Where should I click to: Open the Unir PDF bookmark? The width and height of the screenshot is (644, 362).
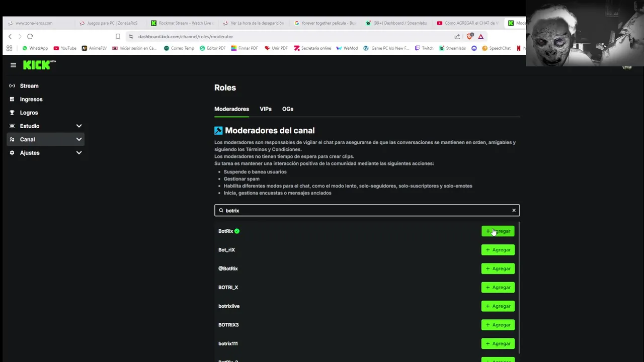pos(276,48)
